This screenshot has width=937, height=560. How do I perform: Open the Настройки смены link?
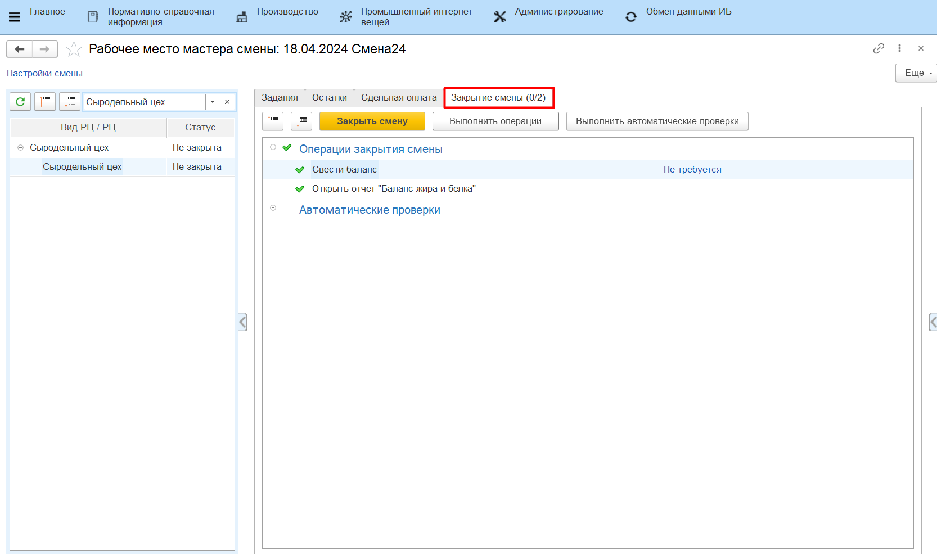(44, 73)
